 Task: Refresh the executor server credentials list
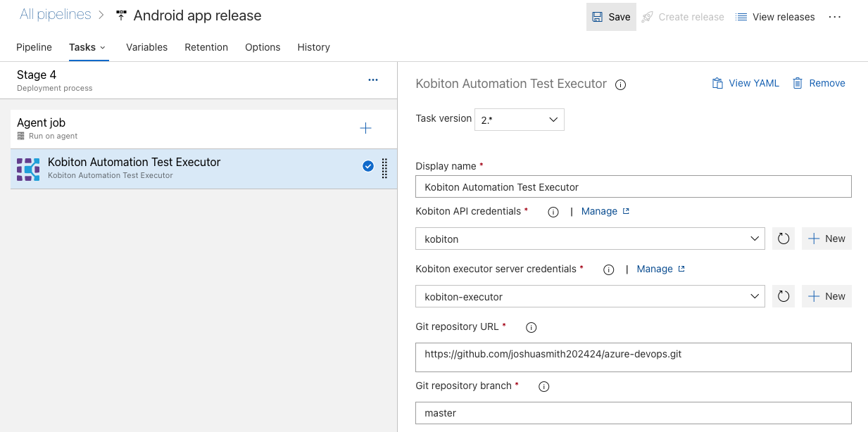click(x=784, y=296)
